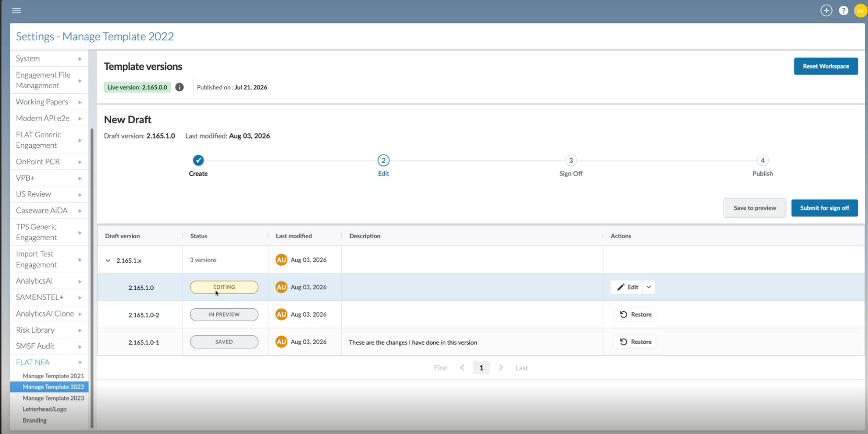Go to First page
The image size is (868, 434).
(441, 368)
